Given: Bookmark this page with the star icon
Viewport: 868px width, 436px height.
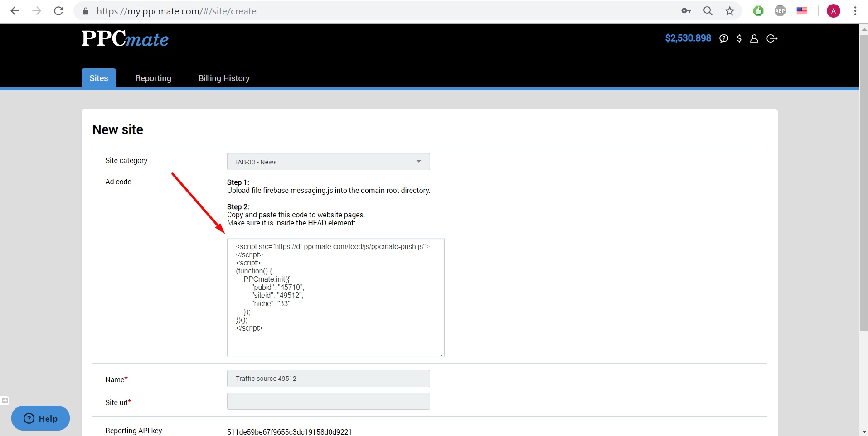Looking at the screenshot, I should (x=730, y=11).
